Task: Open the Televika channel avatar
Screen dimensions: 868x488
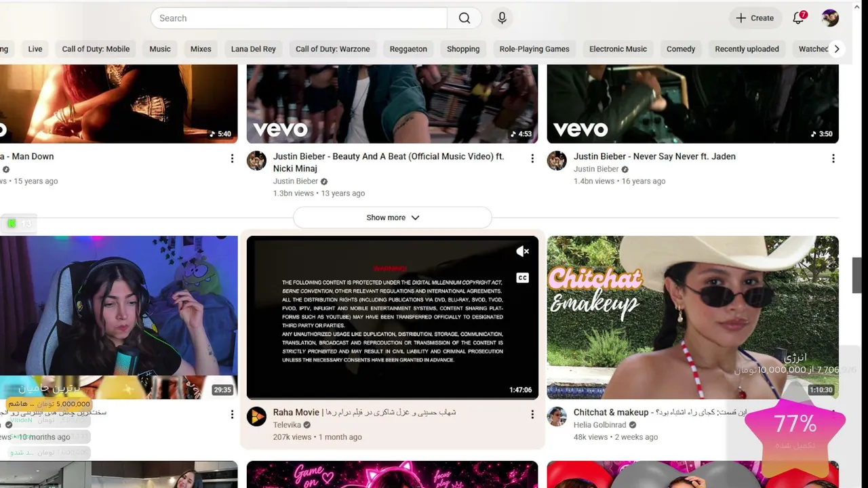Action: tap(256, 416)
